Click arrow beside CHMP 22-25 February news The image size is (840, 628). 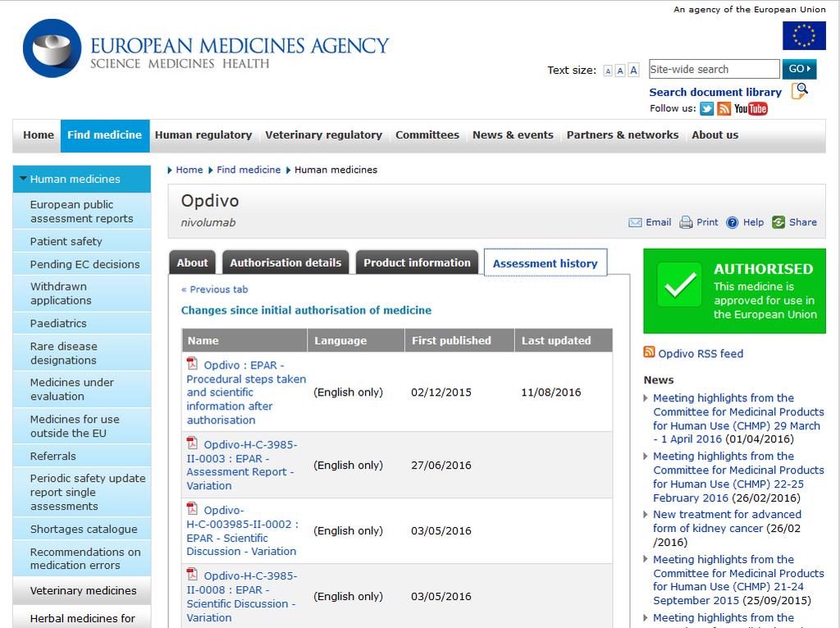(646, 456)
